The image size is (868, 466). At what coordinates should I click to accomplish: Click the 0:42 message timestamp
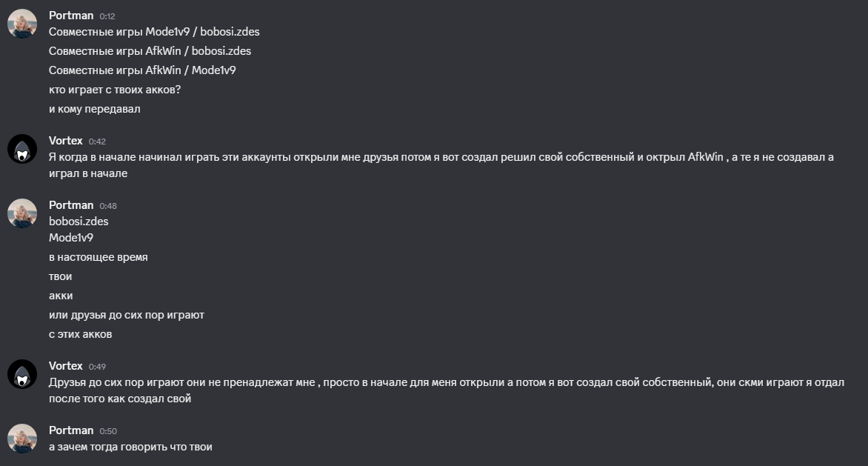[97, 142]
